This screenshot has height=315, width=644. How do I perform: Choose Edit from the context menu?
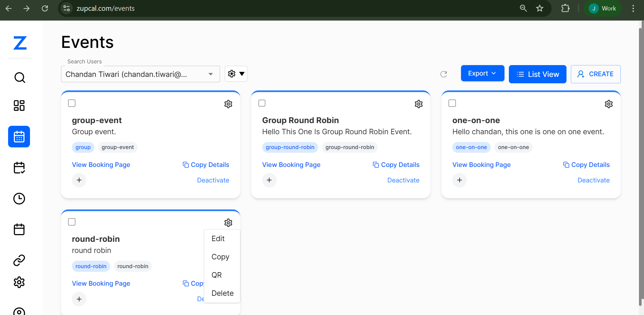pyautogui.click(x=218, y=239)
